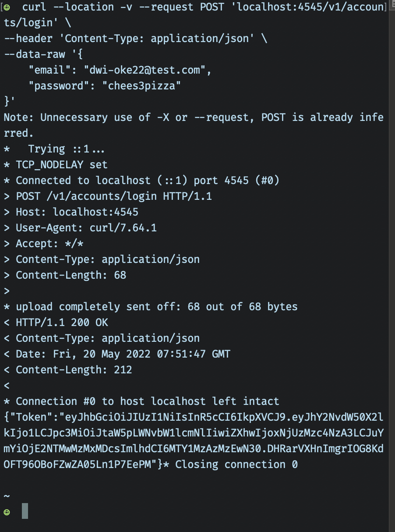This screenshot has width=395, height=532.
Task: Click the upload completely sent off line
Action: coord(156,307)
